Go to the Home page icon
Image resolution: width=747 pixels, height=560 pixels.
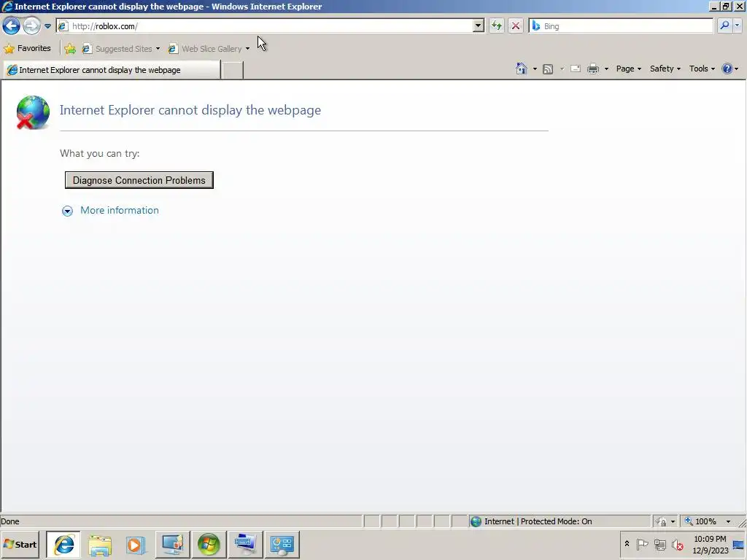[521, 69]
